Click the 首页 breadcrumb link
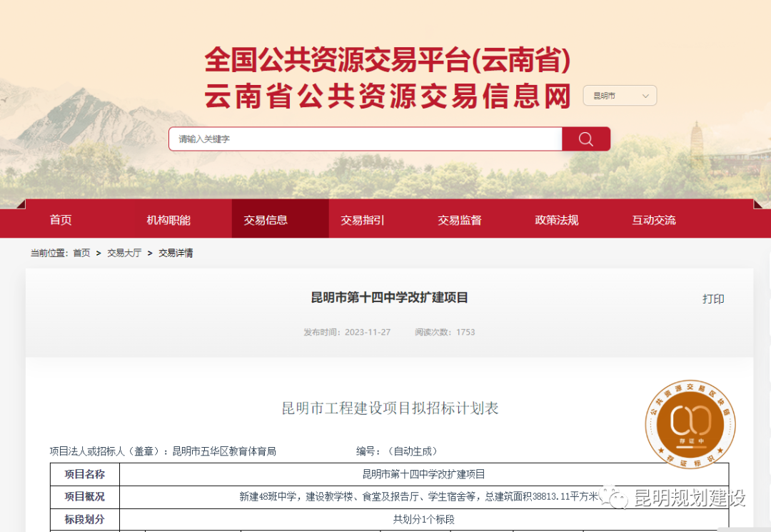The height and width of the screenshot is (532, 771). tap(81, 253)
